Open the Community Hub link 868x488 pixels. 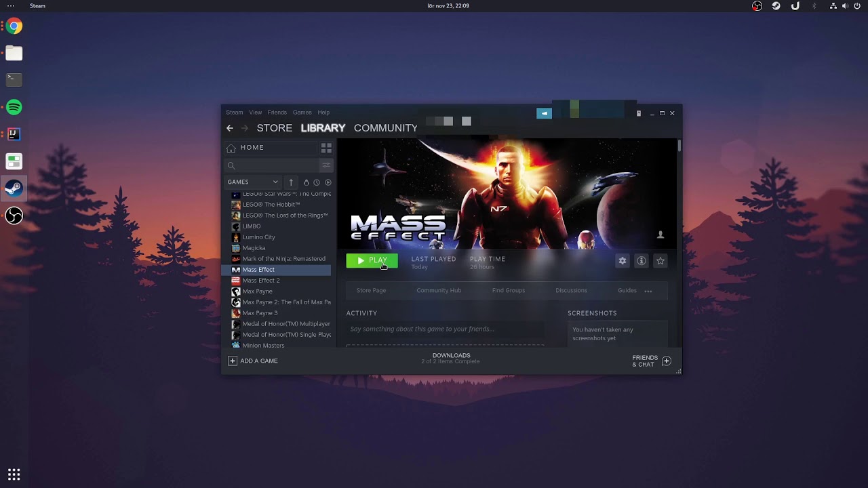439,290
